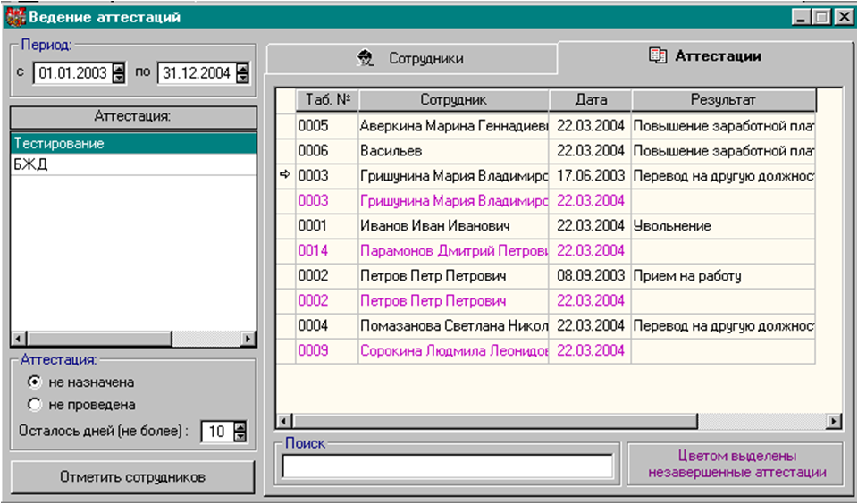858x504 pixels.
Task: Click into the Поиск search field
Action: click(448, 466)
